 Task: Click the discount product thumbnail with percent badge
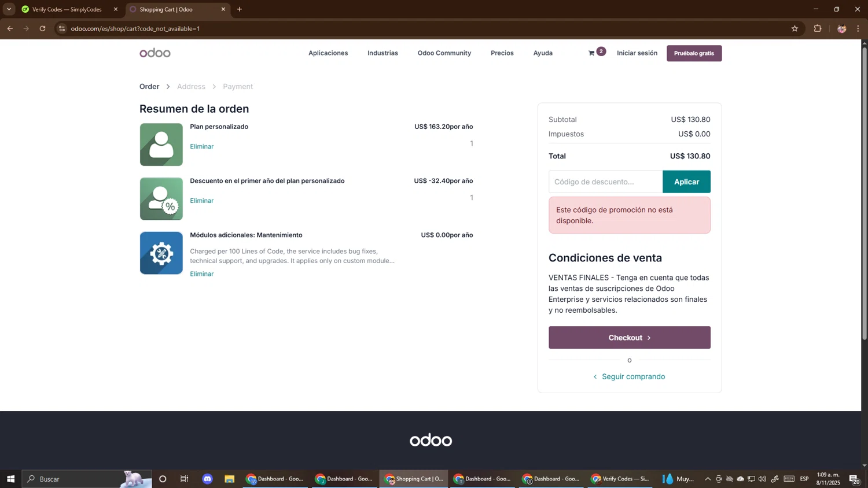point(161,199)
